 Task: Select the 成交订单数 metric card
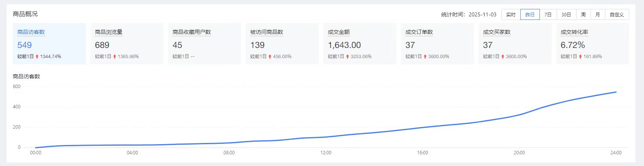[437, 44]
